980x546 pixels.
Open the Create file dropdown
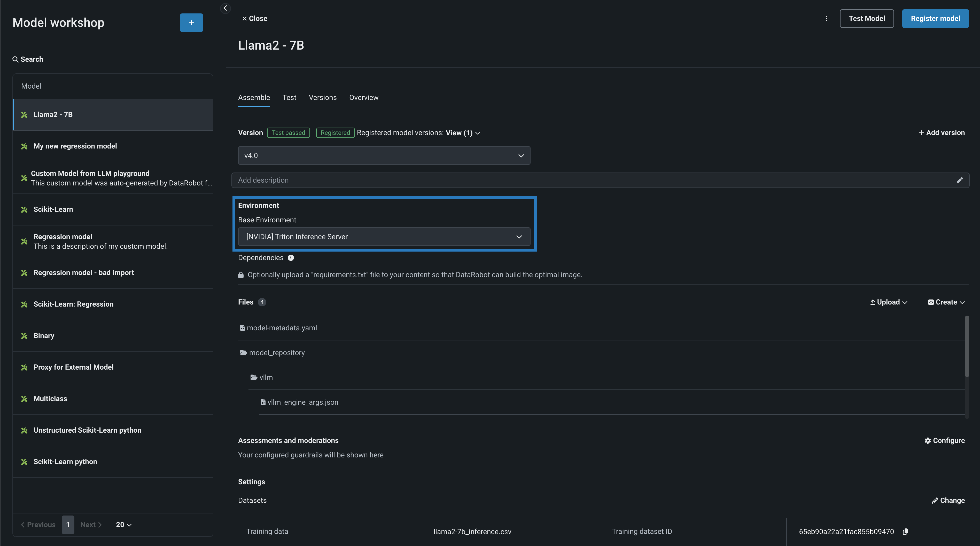(946, 302)
